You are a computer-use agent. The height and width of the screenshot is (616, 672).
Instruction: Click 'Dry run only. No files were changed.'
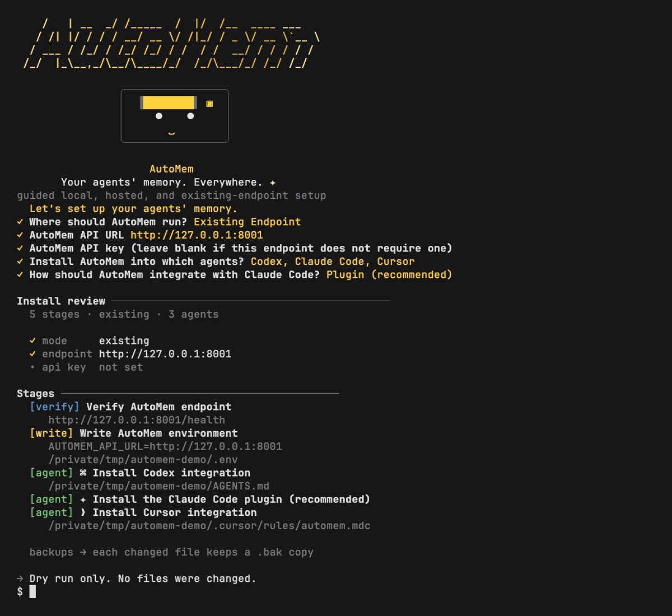point(143,578)
